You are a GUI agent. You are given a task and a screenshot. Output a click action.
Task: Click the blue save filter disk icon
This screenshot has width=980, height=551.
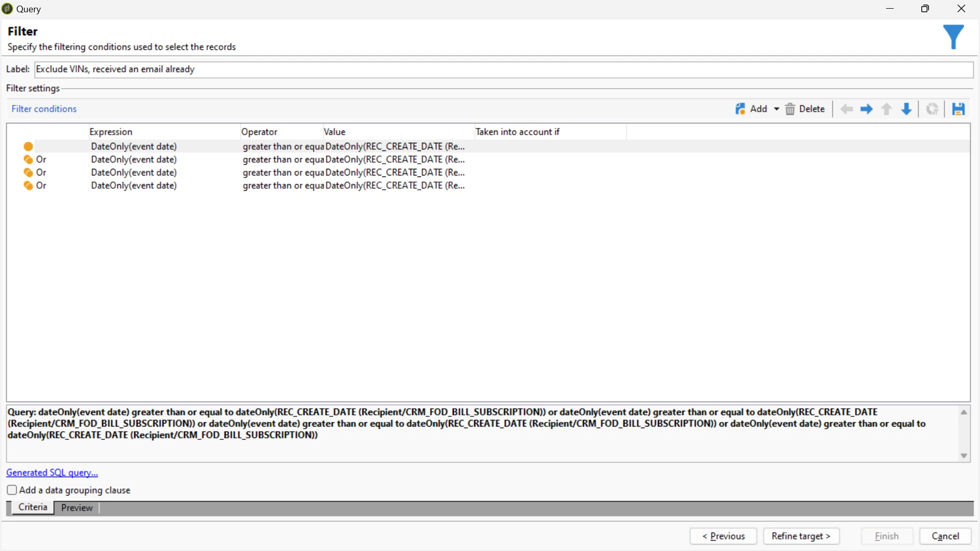[958, 109]
